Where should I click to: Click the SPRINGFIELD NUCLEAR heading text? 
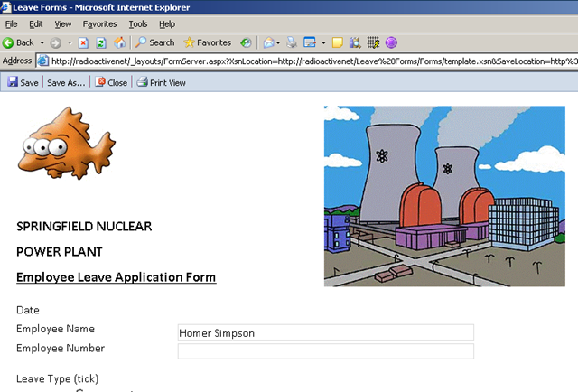84,226
